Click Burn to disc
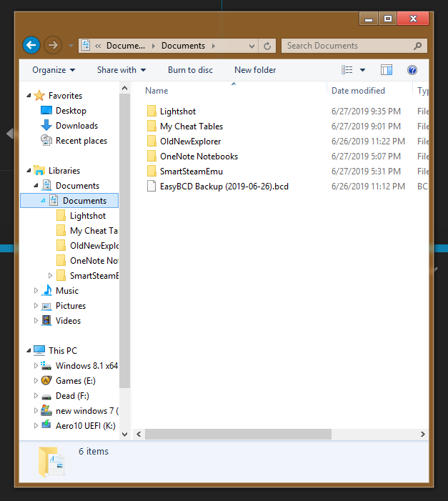Viewport: 448px width, 501px height. click(x=190, y=70)
